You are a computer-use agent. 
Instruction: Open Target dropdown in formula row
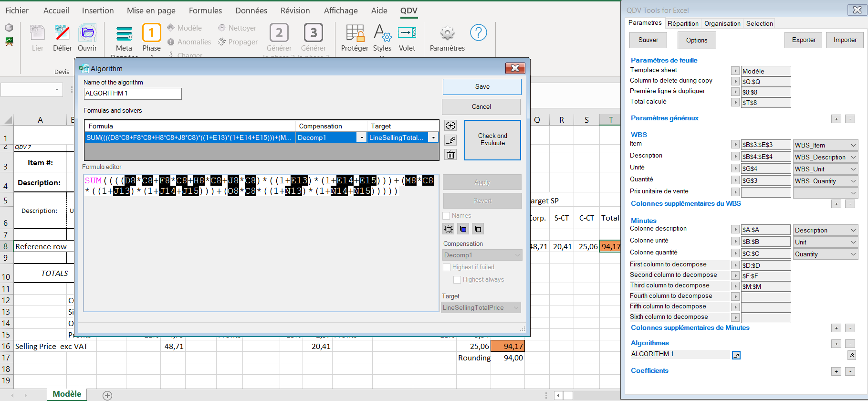tap(433, 137)
